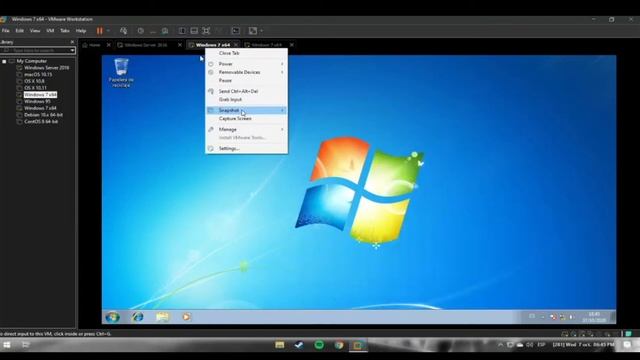
Task: Open the Windows 7 Start orb
Action: (113, 317)
